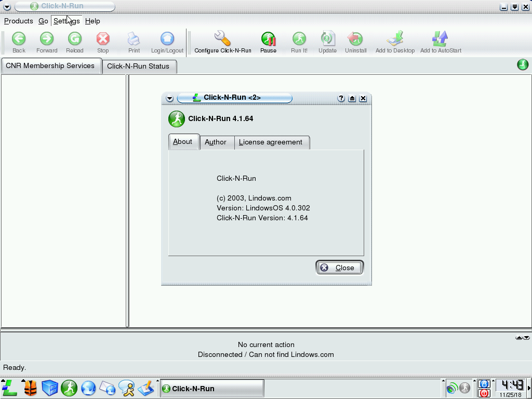Click the taskbar hide arrow beside the clock
The height and width of the screenshot is (399, 532).
click(x=528, y=388)
